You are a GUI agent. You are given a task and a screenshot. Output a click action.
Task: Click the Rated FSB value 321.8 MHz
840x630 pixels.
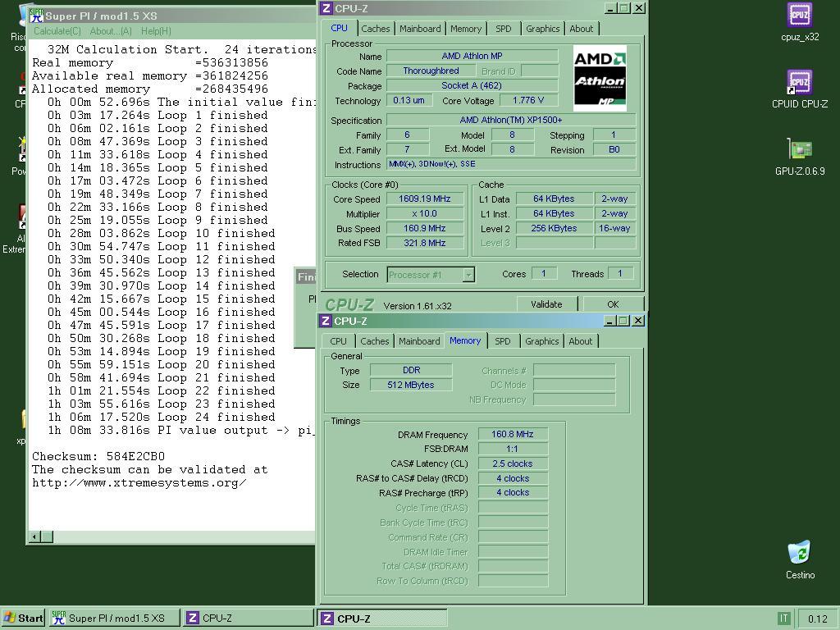click(x=424, y=243)
